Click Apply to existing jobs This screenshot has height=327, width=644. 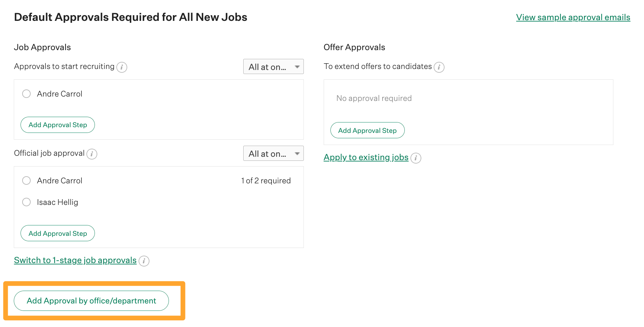coord(366,157)
